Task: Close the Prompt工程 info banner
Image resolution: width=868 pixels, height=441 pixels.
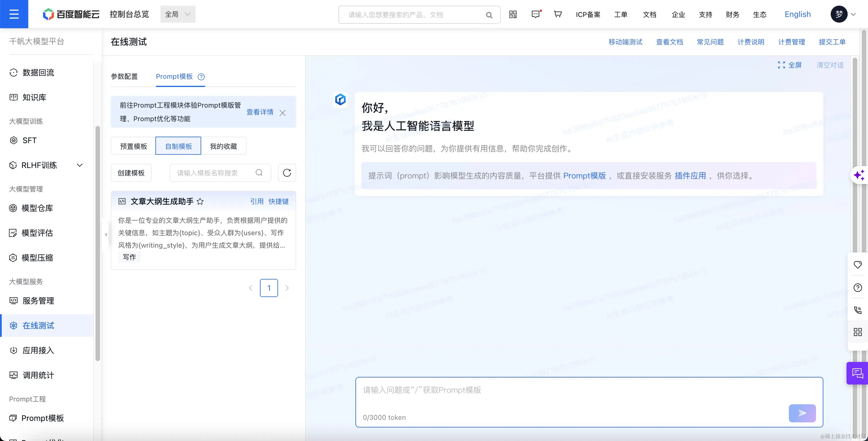Action: 282,113
